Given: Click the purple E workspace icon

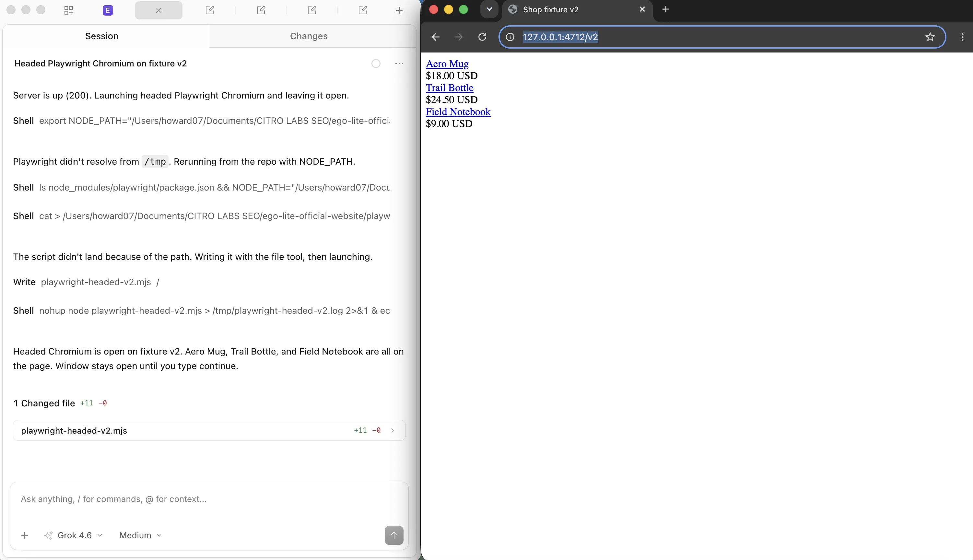Looking at the screenshot, I should 108,10.
